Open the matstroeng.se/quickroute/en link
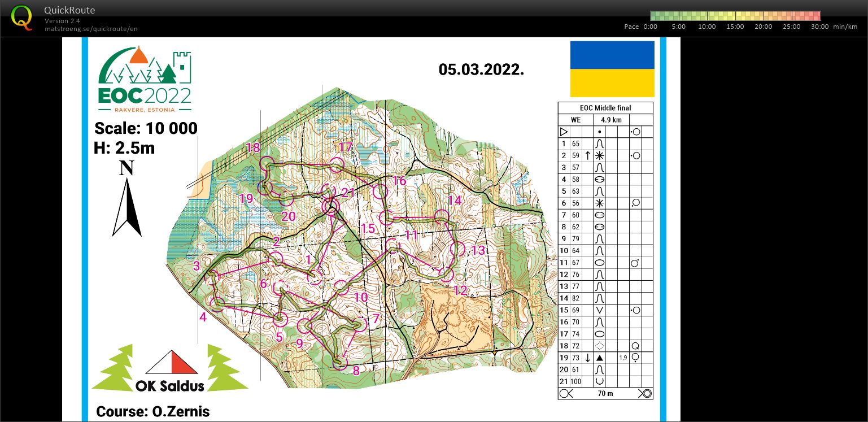 [91, 29]
